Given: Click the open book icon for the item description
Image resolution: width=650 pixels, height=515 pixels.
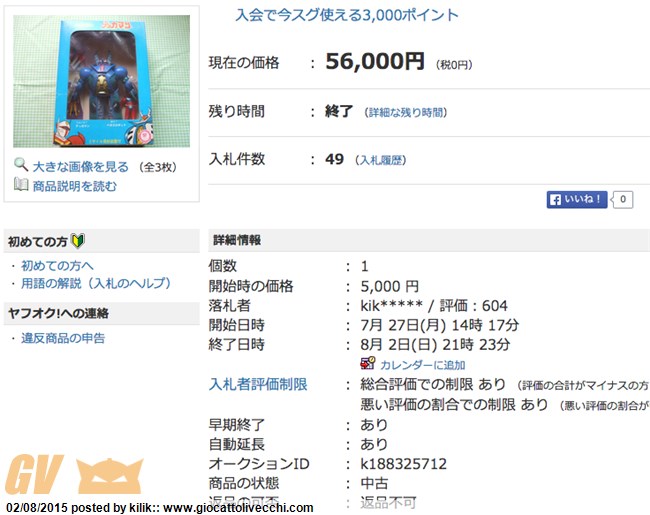Looking at the screenshot, I should coord(21,185).
